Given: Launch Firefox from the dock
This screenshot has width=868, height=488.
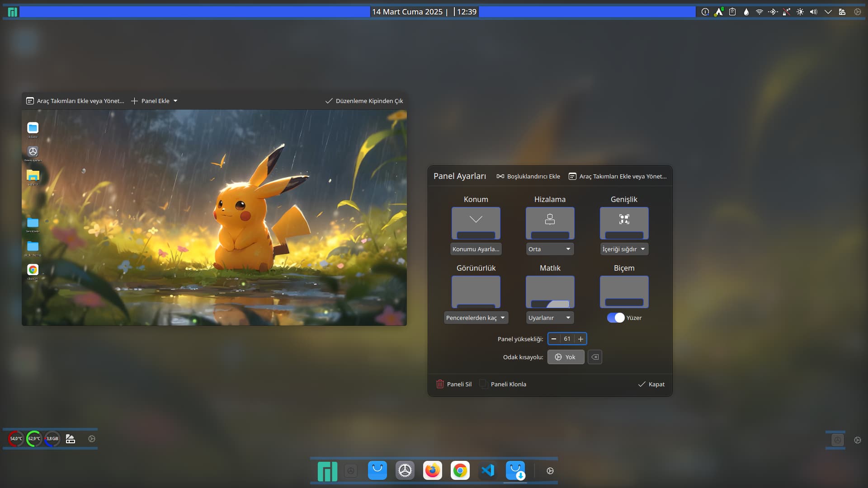Looking at the screenshot, I should pyautogui.click(x=433, y=470).
